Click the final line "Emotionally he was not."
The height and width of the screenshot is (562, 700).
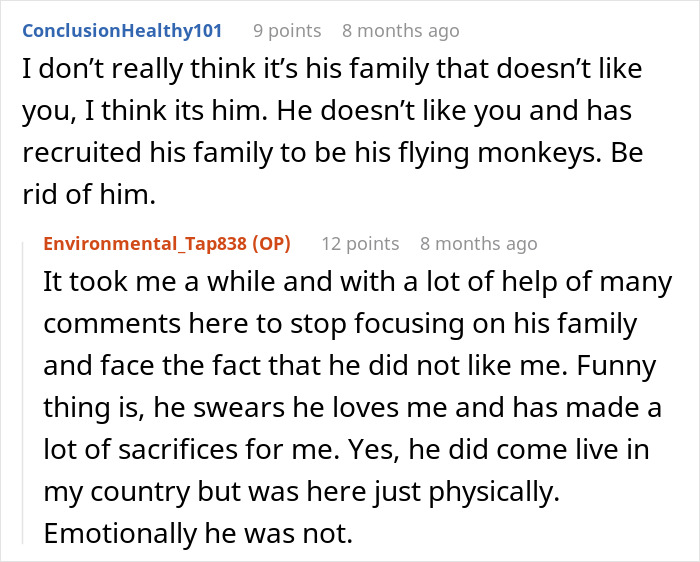coord(198,533)
